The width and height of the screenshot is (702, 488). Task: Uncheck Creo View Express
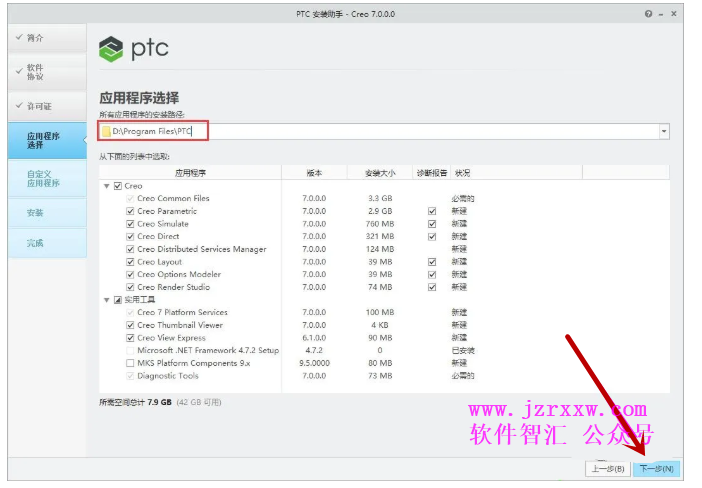click(130, 338)
